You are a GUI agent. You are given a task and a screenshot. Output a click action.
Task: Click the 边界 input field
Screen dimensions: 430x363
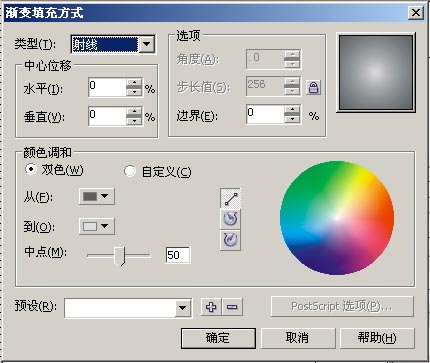coord(266,114)
